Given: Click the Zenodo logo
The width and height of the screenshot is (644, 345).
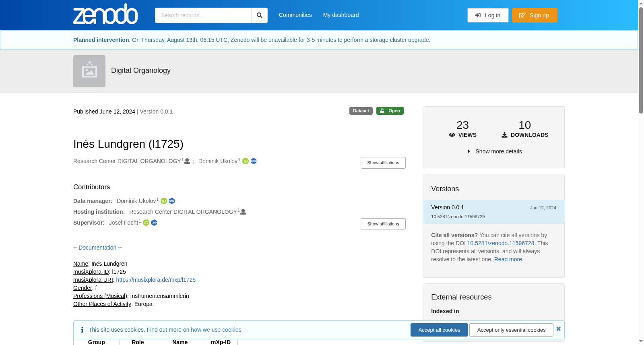Looking at the screenshot, I should [x=105, y=14].
